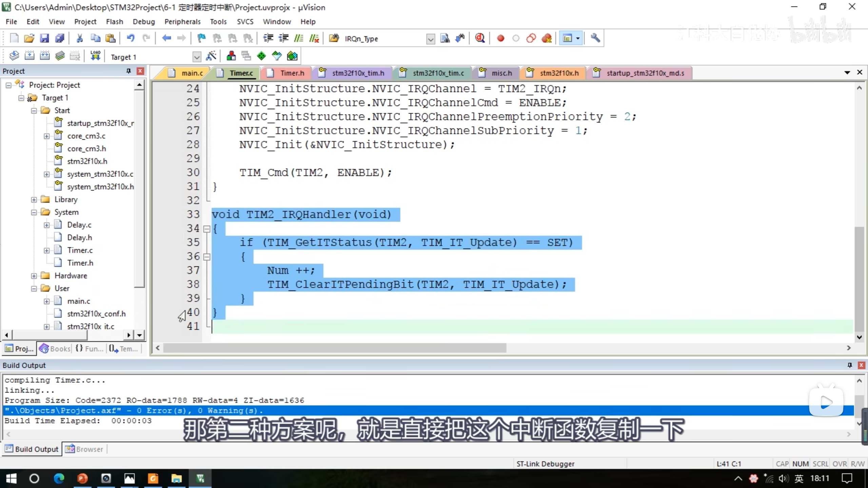Open Options for Target wand icon
This screenshot has height=488, width=868.
click(x=211, y=56)
